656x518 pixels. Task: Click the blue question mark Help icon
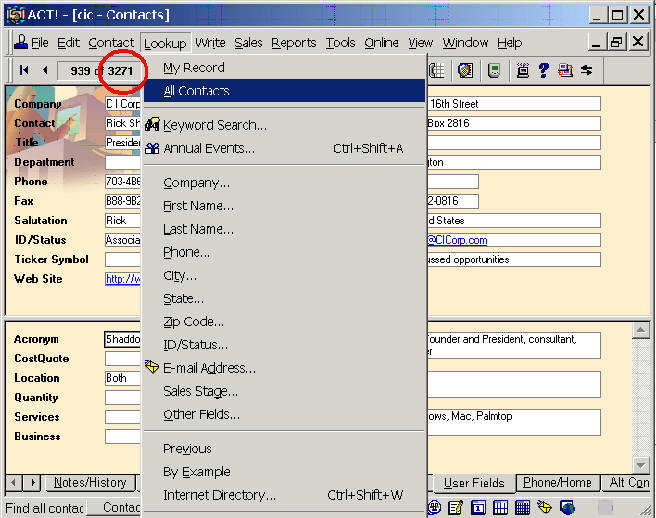click(543, 70)
